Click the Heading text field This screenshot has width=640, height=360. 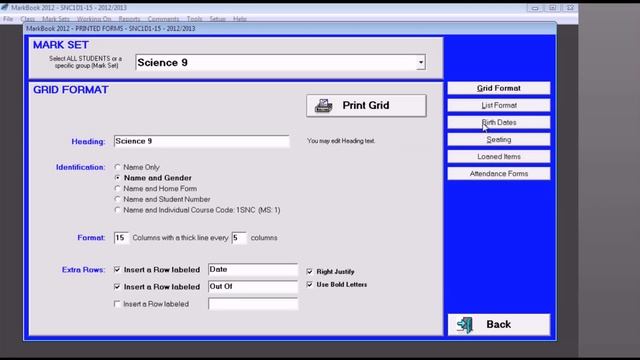202,141
